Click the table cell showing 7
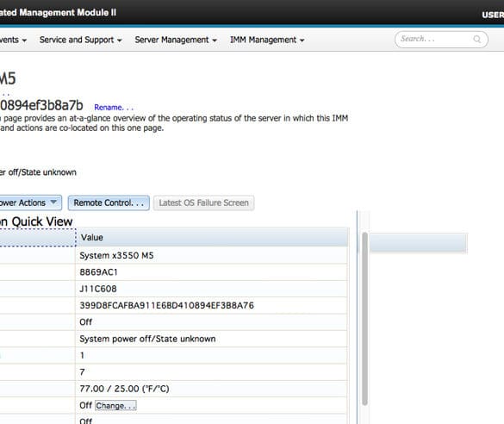Screen dimensions: 504x424 click(211, 372)
